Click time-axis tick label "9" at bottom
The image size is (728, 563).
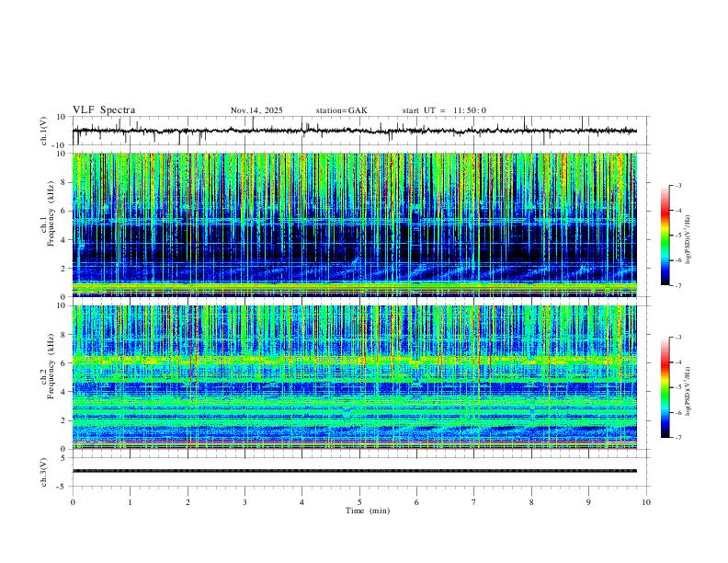[588, 502]
